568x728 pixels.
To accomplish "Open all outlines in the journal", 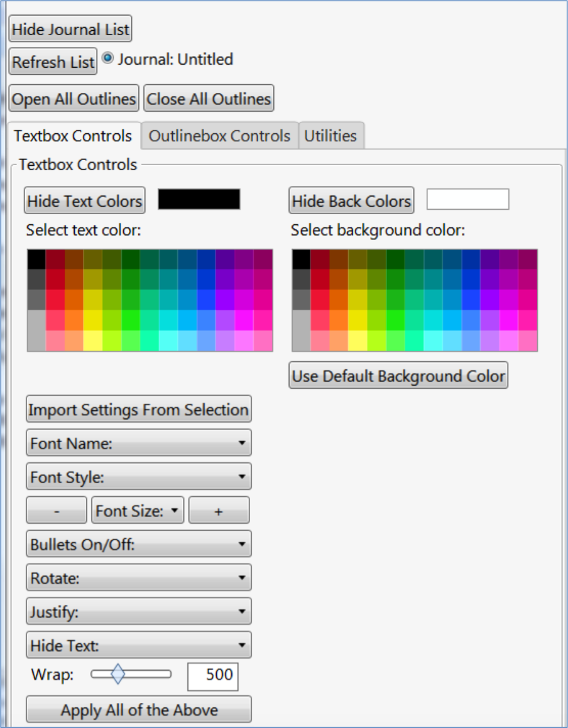I will pos(74,98).
